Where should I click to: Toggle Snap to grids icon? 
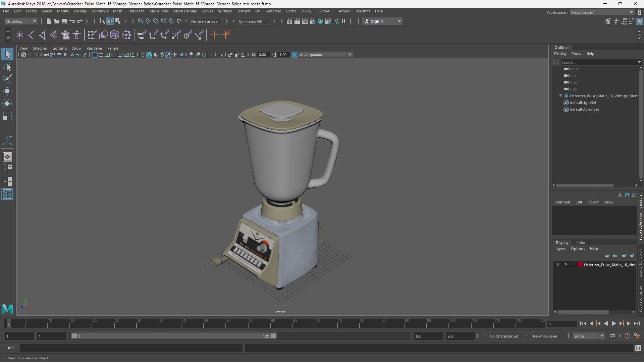[140, 21]
